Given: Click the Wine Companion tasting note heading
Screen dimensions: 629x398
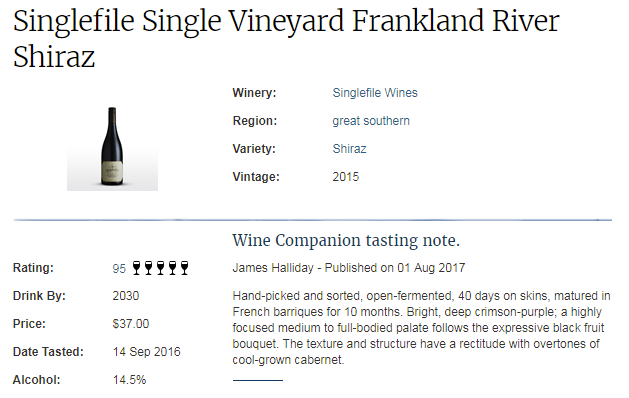Looking at the screenshot, I should point(346,240).
